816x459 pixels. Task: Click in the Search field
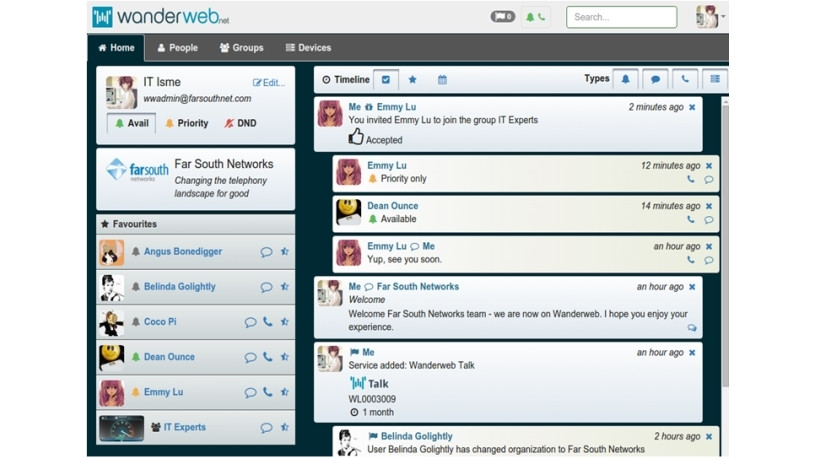tap(621, 17)
